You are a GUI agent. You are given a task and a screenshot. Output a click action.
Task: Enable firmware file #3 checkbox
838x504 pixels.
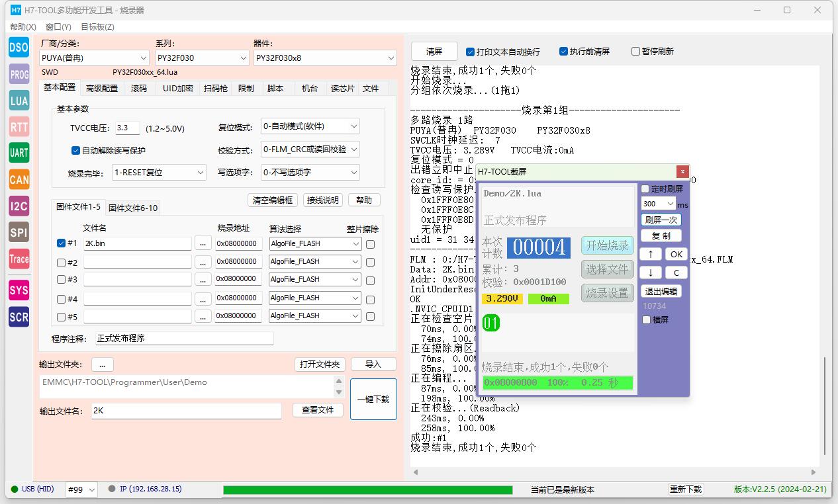coord(62,280)
